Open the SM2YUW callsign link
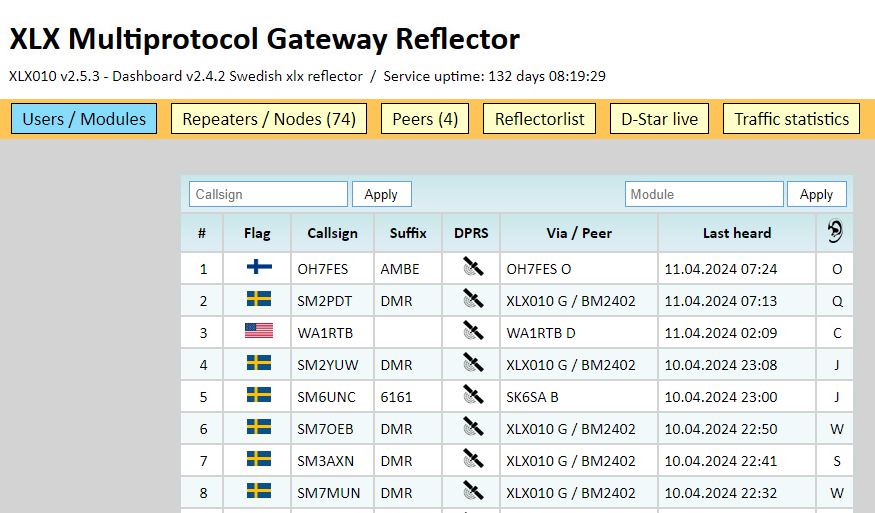This screenshot has width=875, height=513. [x=325, y=365]
